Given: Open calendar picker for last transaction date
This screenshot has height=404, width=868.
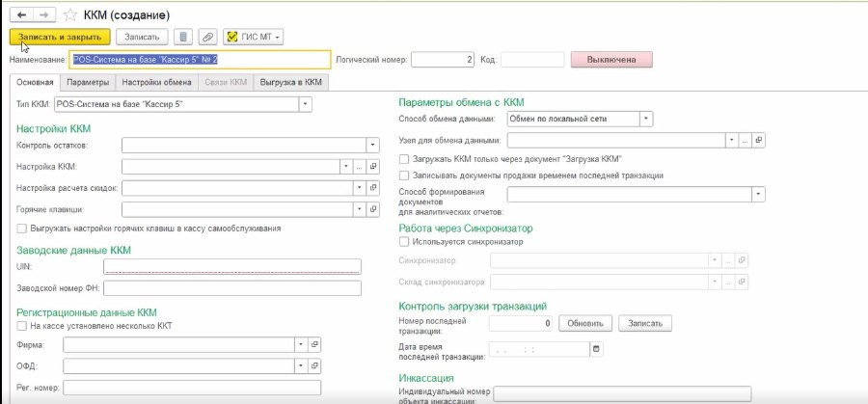Looking at the screenshot, I should click(x=596, y=350).
